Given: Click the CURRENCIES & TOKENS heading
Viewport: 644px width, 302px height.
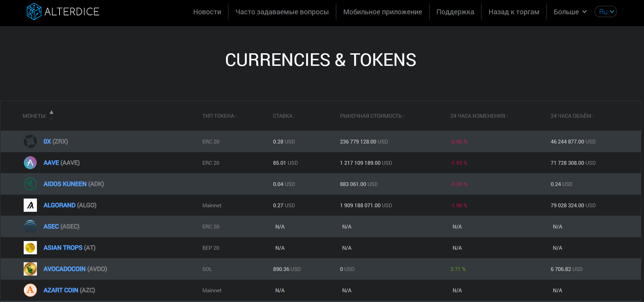Looking at the screenshot, I should [x=321, y=60].
